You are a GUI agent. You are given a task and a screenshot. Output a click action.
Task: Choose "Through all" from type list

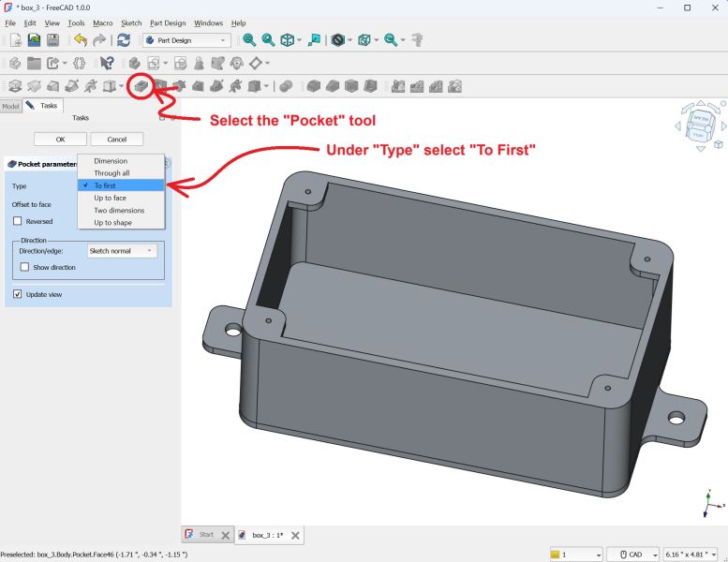click(x=111, y=173)
